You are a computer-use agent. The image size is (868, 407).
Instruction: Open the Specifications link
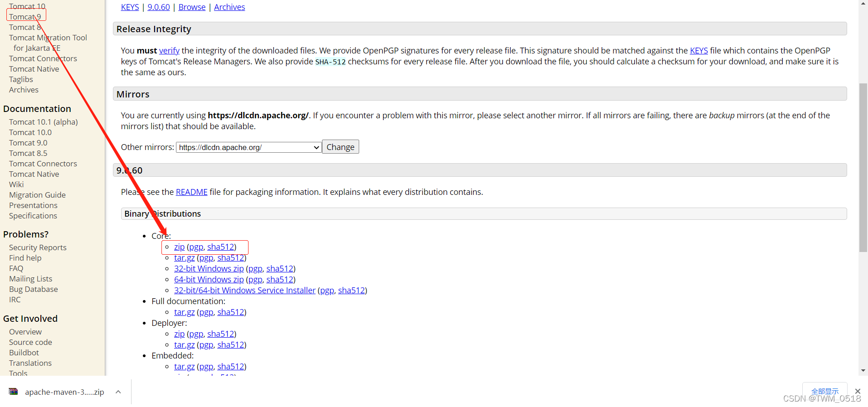(x=33, y=216)
